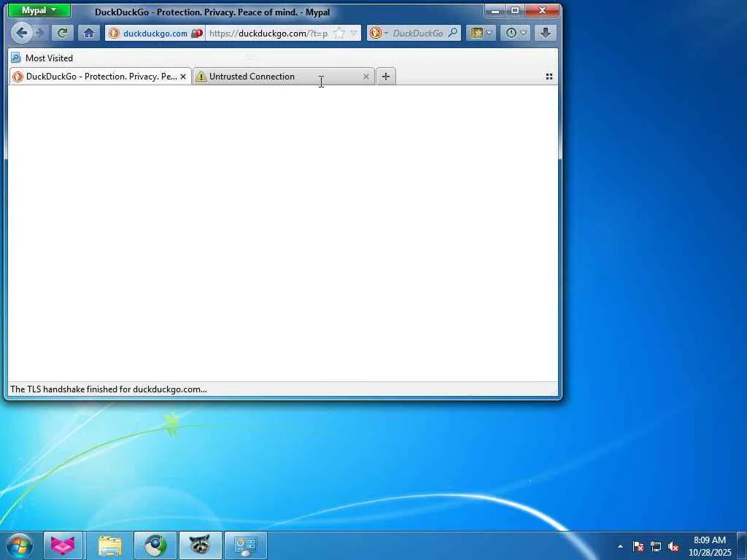This screenshot has width=747, height=560.
Task: Open the globe browser taskbar icon
Action: [x=155, y=545]
